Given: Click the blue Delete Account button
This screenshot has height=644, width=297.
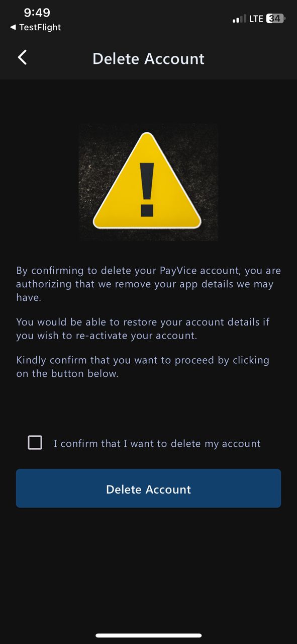Looking at the screenshot, I should [148, 489].
